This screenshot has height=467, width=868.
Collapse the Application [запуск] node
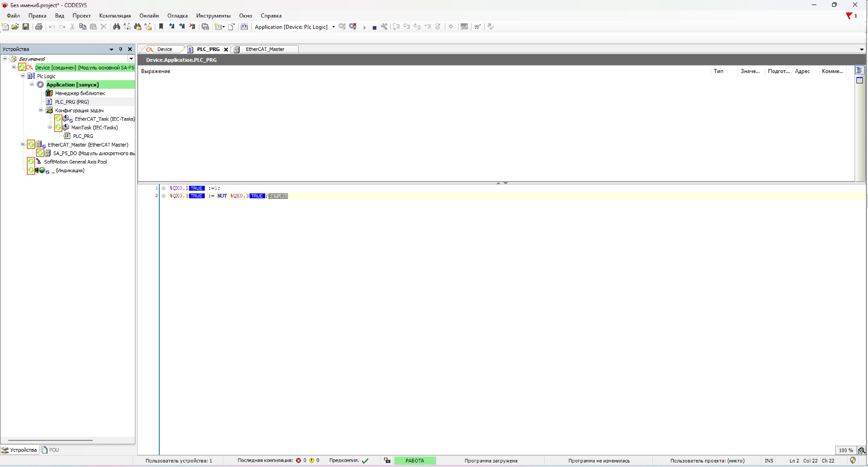32,84
